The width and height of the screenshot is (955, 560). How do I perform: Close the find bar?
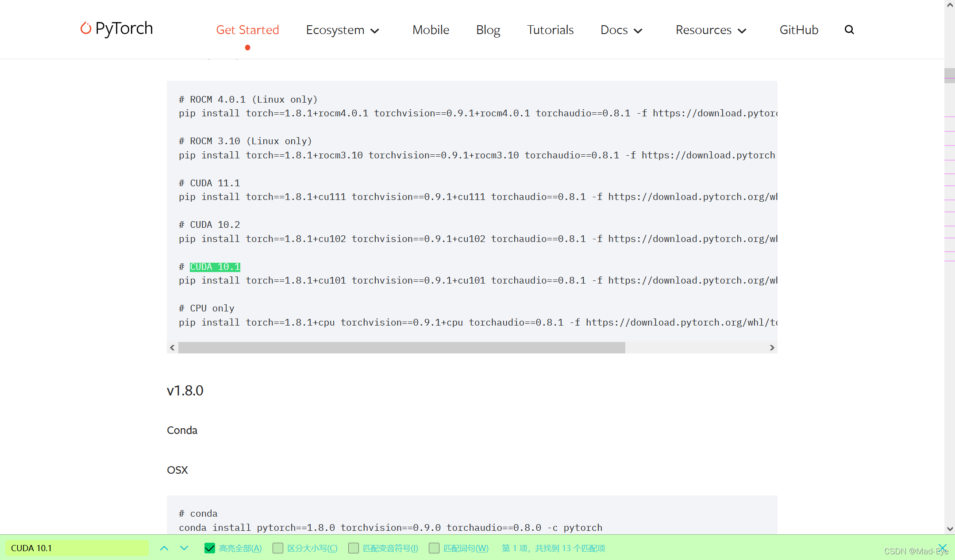point(943,548)
